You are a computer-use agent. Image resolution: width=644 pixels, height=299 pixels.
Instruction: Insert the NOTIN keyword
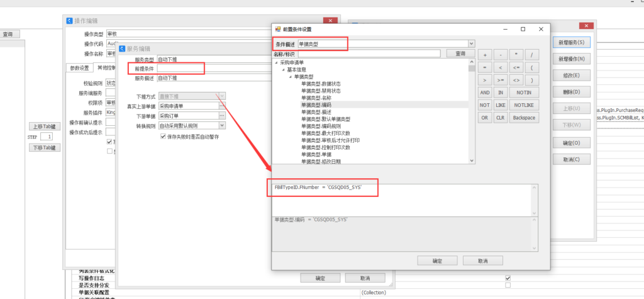tap(524, 93)
